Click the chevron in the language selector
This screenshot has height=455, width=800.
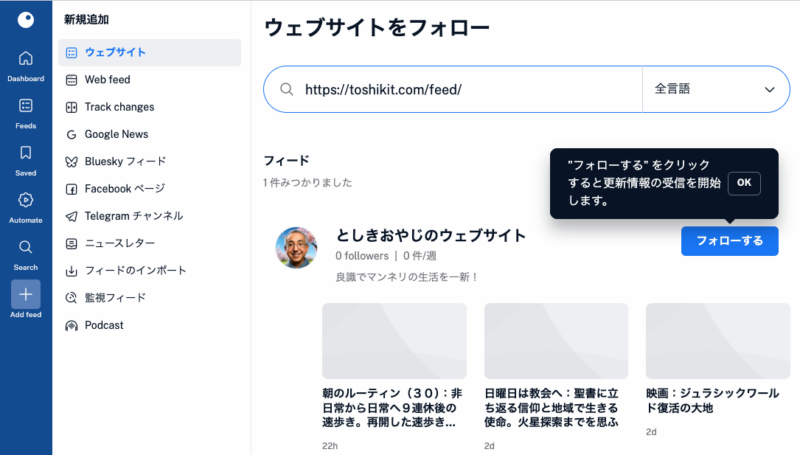pyautogui.click(x=769, y=90)
